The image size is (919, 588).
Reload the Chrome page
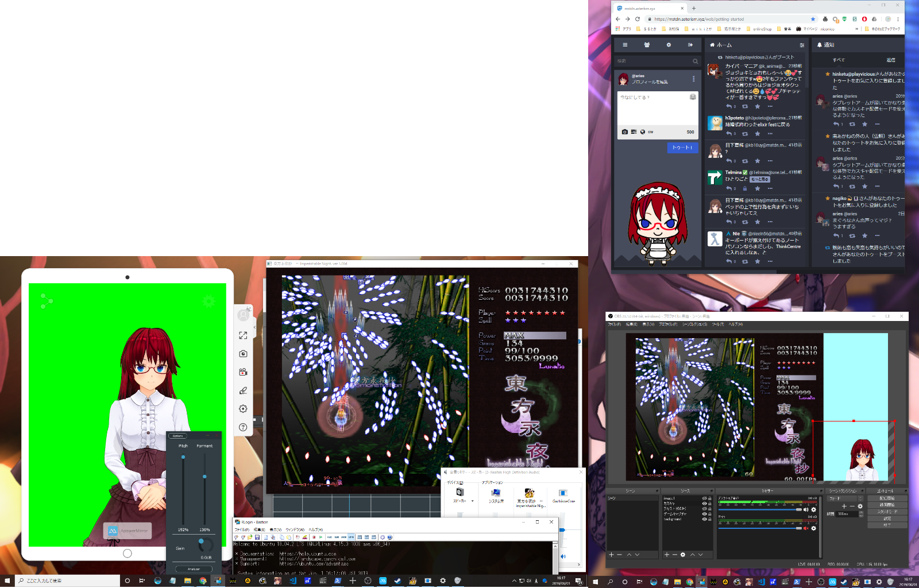click(638, 19)
